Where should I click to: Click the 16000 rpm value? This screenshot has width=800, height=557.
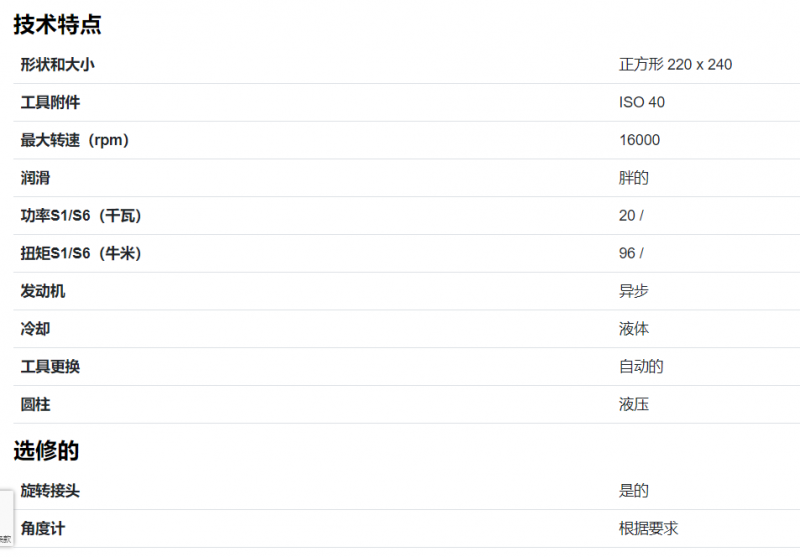pyautogui.click(x=639, y=140)
